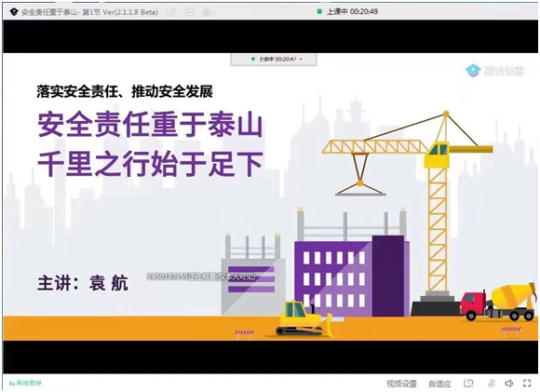Expand the floating 上课中 timer dropdown arrow
540x392 pixels.
[302, 60]
